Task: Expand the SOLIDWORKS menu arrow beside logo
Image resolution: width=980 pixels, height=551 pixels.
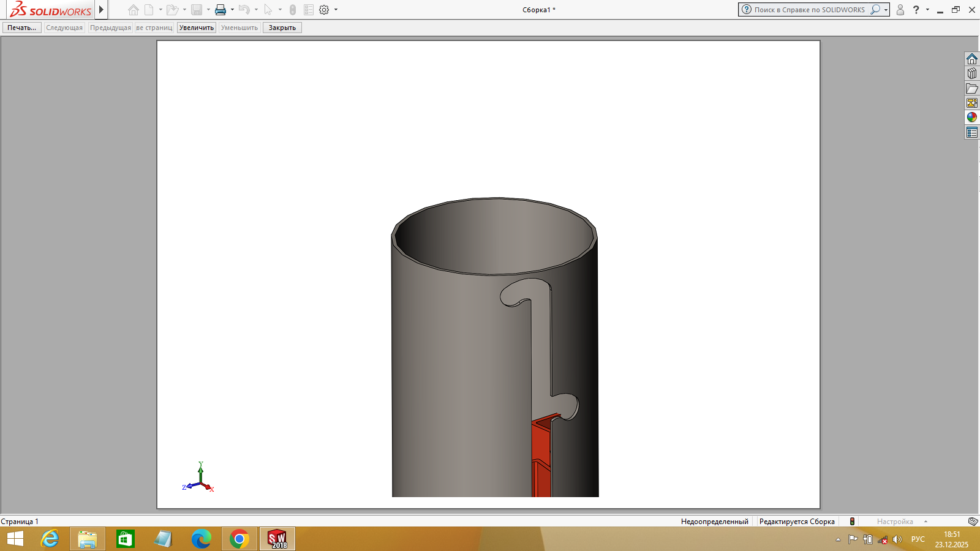Action: [x=102, y=10]
